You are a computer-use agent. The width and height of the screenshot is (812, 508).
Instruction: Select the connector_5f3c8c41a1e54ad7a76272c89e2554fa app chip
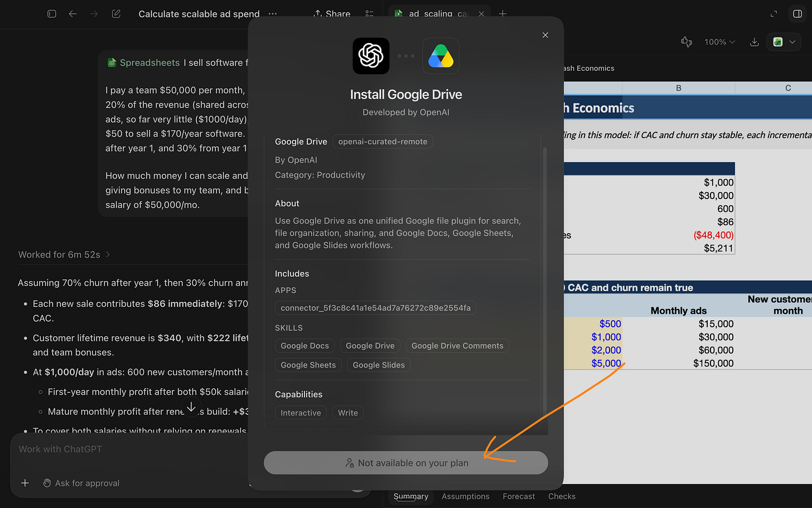(x=375, y=308)
